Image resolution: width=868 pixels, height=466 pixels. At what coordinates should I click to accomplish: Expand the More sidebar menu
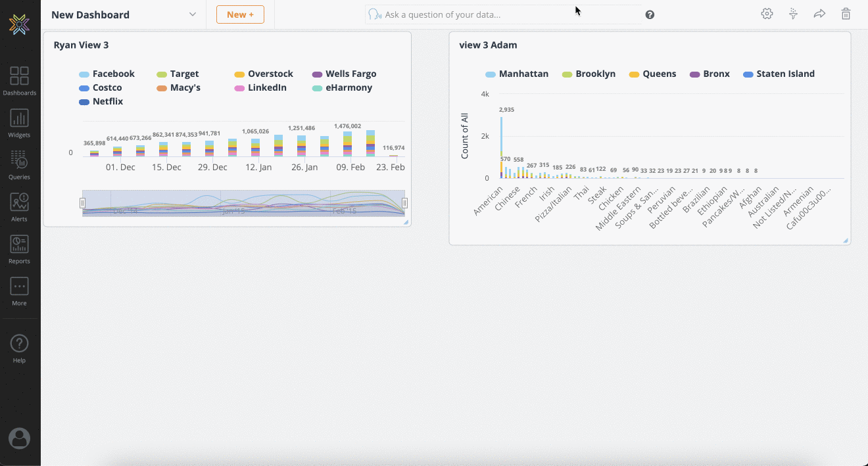(x=19, y=291)
